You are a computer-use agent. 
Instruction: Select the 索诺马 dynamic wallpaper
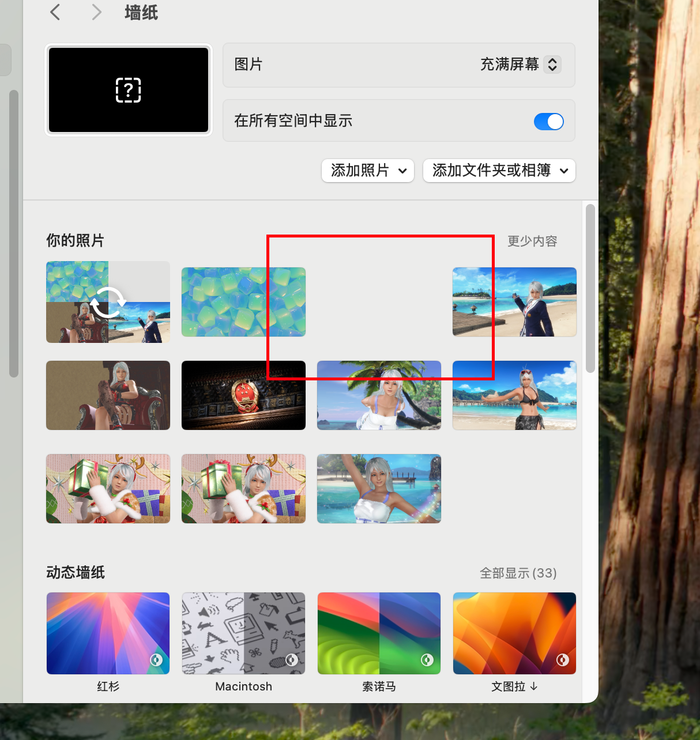[x=379, y=633]
